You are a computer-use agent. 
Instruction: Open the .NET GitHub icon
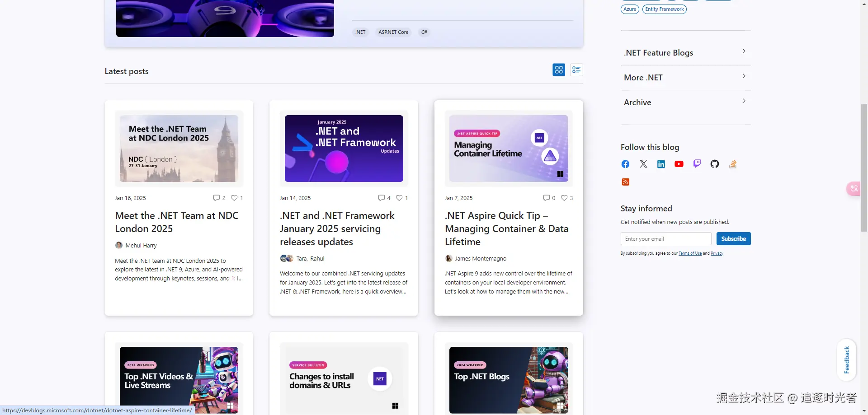715,164
